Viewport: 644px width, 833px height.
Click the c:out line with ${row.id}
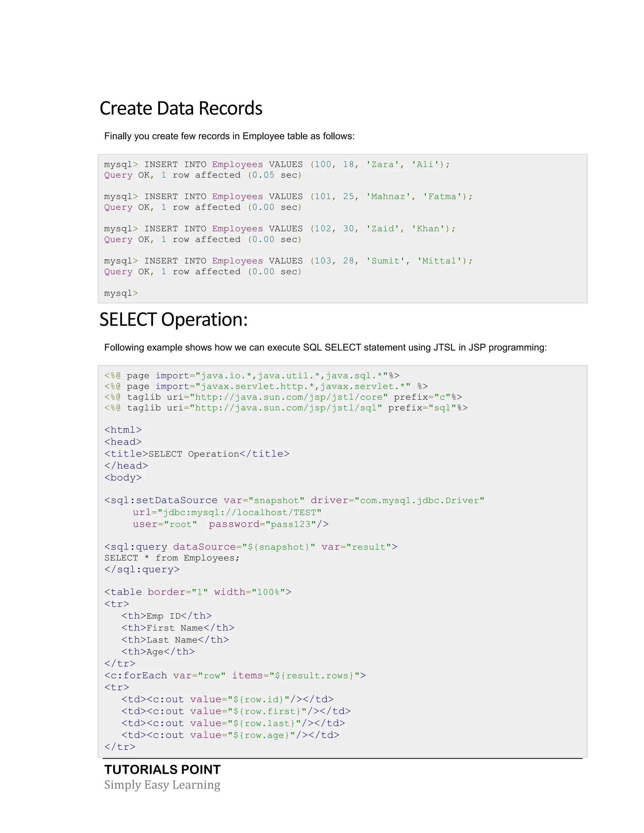click(227, 699)
